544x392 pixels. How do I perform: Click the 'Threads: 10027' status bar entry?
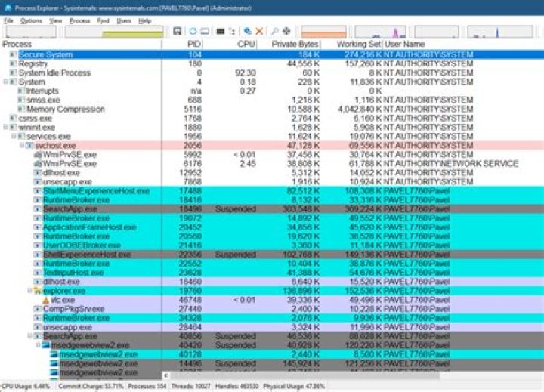(x=191, y=386)
